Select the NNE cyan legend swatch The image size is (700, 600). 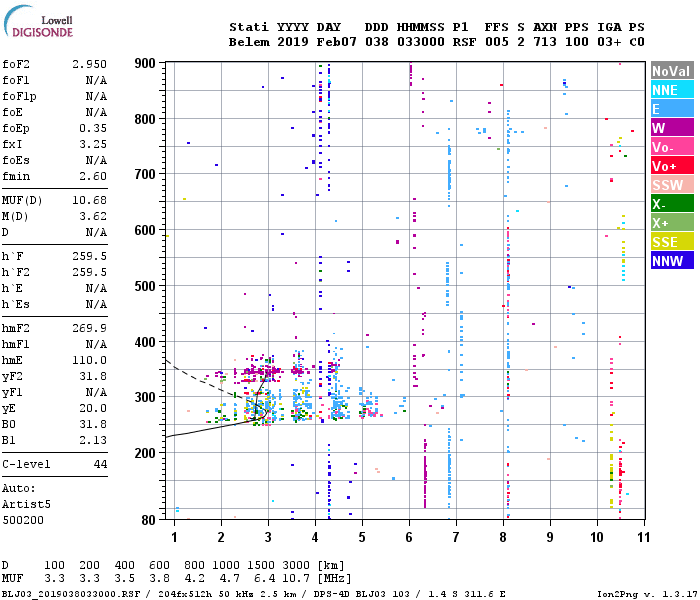[x=672, y=90]
